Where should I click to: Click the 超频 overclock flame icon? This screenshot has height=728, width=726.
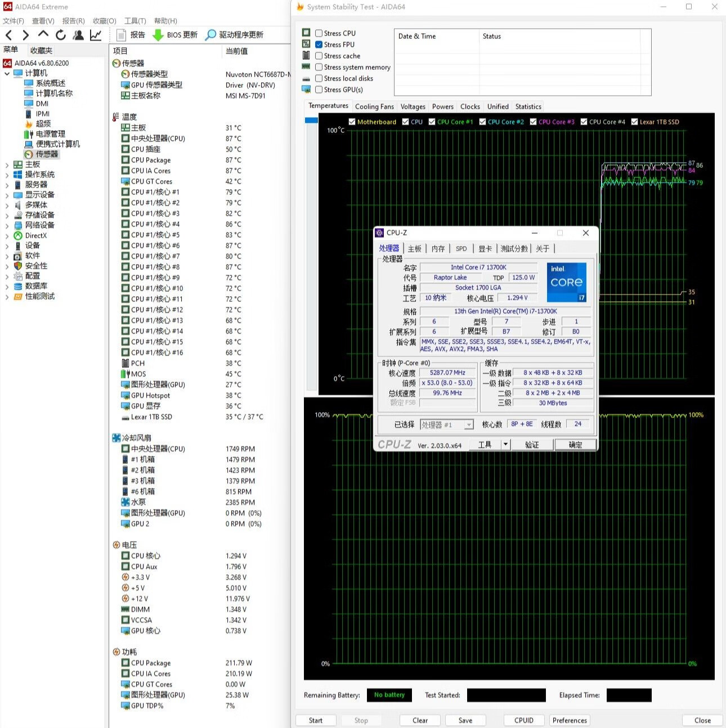(29, 123)
